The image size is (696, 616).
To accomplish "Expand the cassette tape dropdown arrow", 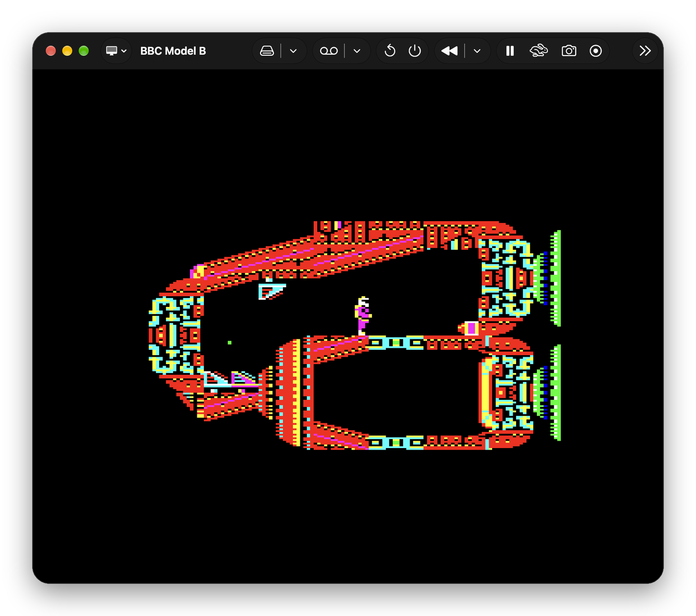I will 357,51.
